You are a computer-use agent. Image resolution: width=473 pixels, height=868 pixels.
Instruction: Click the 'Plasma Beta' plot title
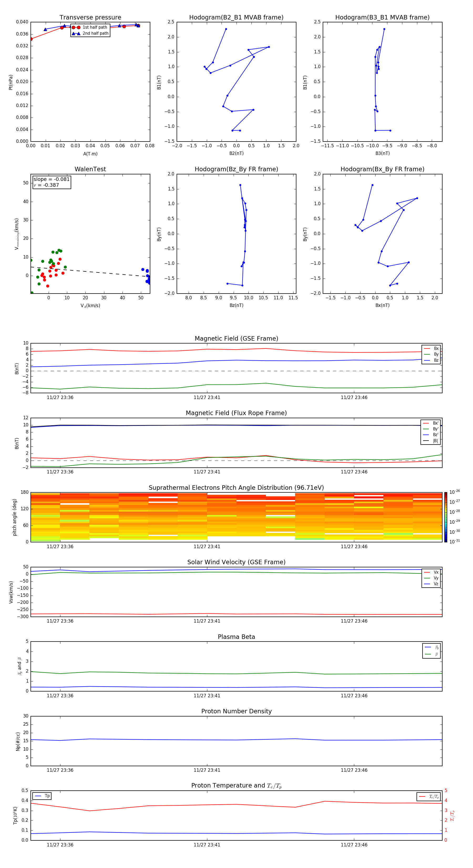(x=236, y=637)
